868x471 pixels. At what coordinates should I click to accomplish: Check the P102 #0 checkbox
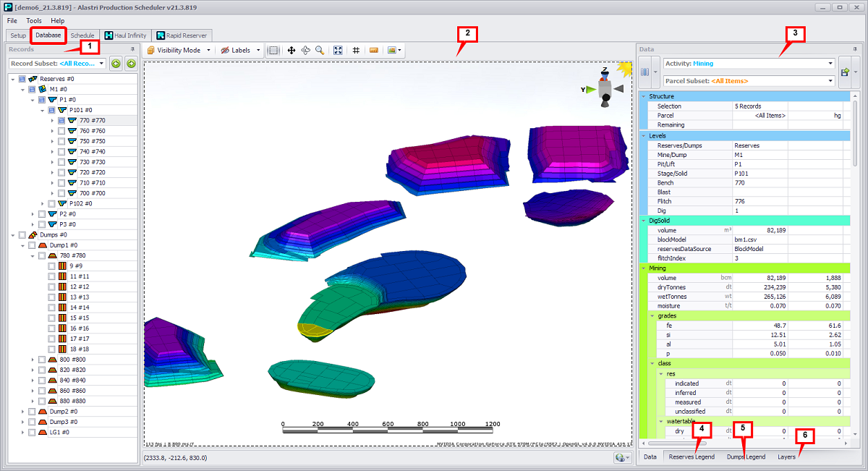(52, 204)
